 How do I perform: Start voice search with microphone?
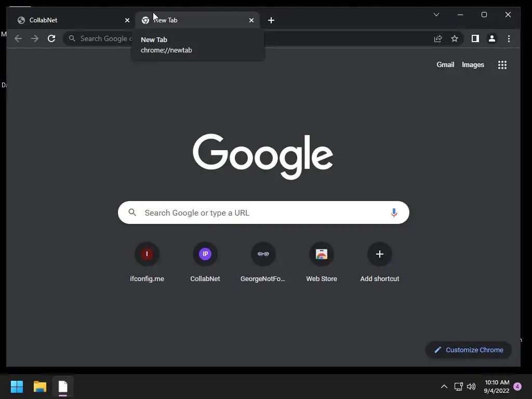pos(394,212)
